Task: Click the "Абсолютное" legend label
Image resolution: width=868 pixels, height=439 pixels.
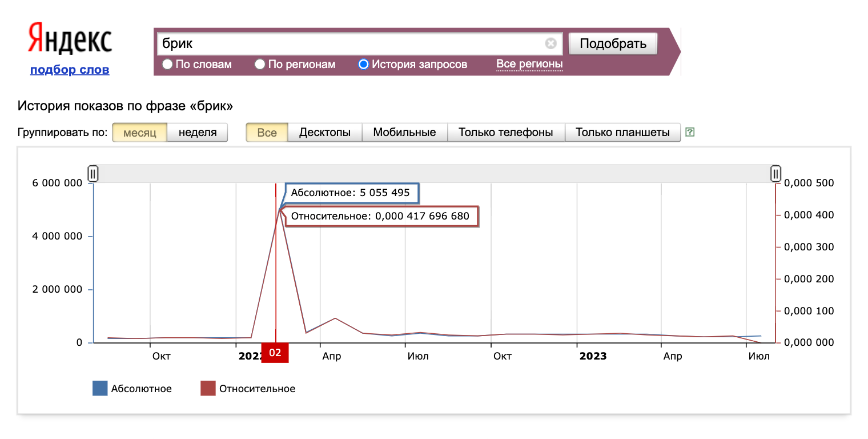Action: point(142,389)
